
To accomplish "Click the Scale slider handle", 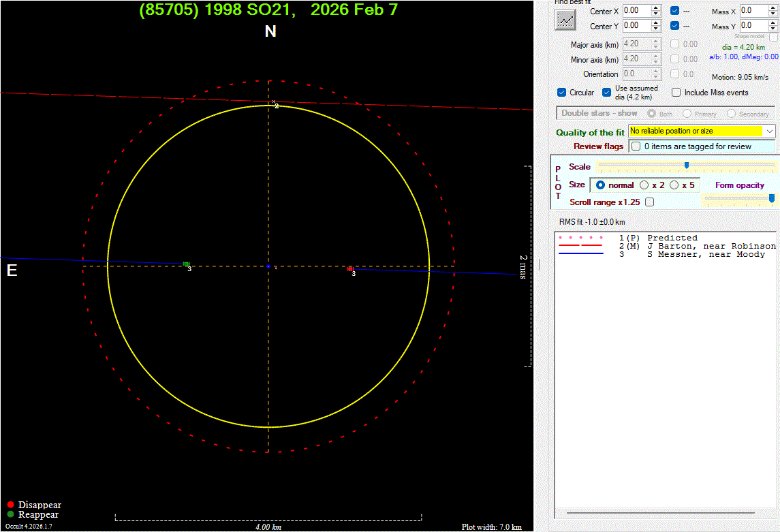I will coord(687,166).
